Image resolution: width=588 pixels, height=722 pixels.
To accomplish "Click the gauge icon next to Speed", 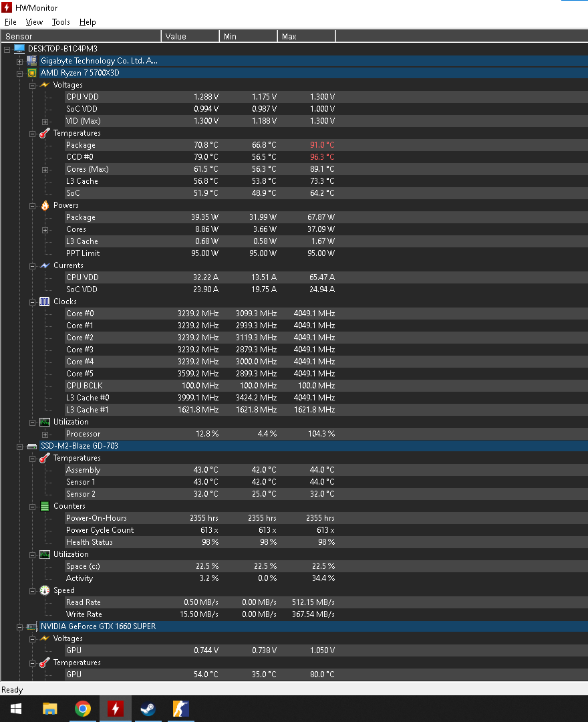I will tap(45, 590).
